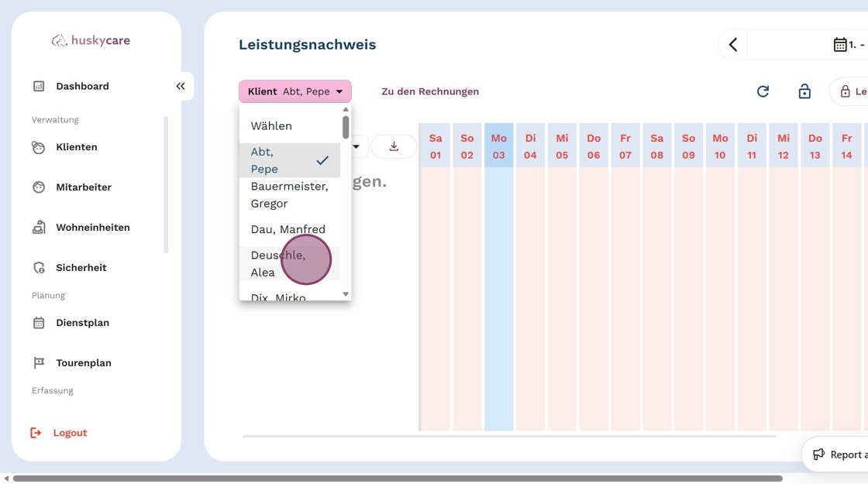
Task: Select the Mi 12 day column header
Action: [784, 146]
